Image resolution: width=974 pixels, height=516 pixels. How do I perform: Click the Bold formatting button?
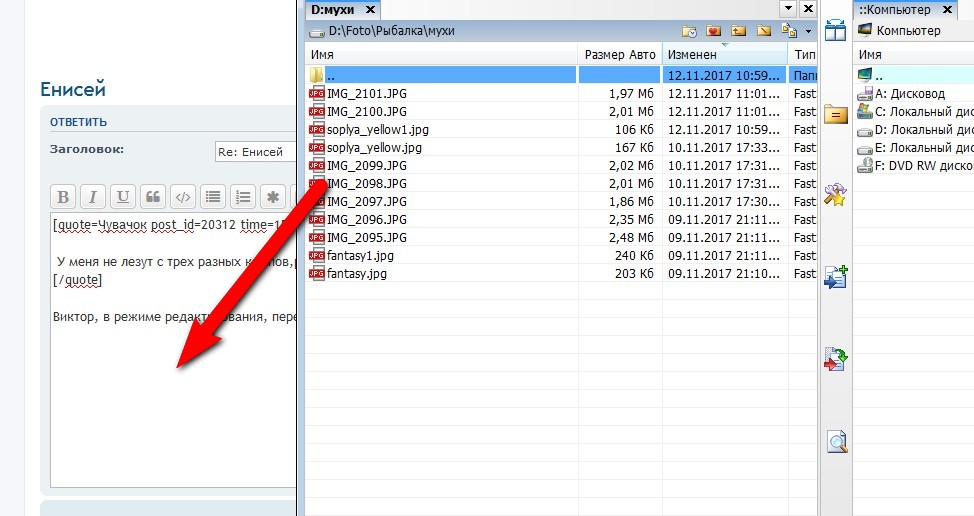pyautogui.click(x=62, y=197)
